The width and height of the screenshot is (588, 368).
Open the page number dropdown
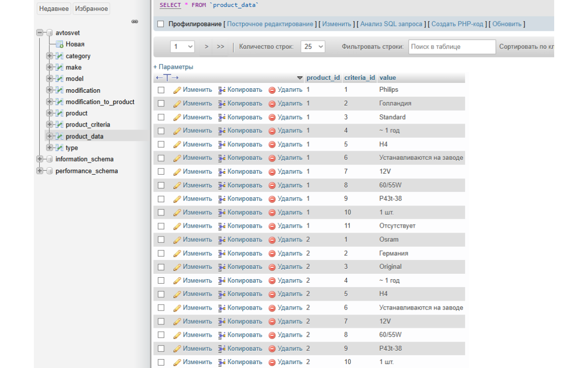click(182, 47)
